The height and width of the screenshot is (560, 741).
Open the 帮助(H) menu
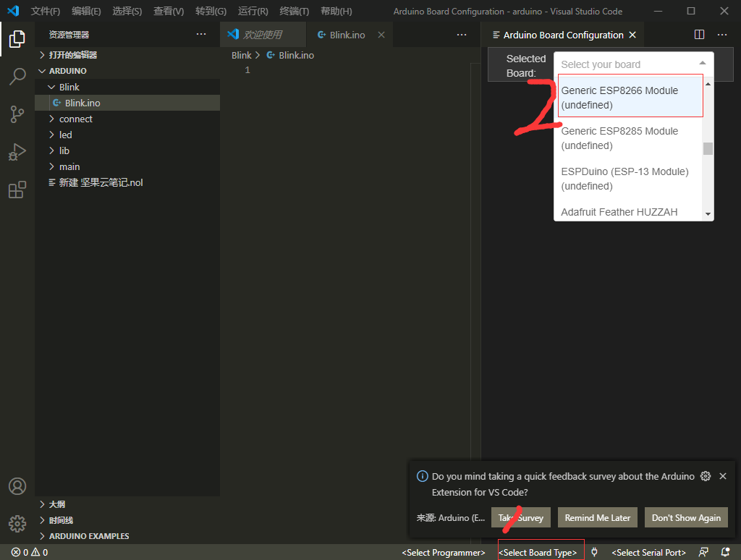click(x=336, y=11)
